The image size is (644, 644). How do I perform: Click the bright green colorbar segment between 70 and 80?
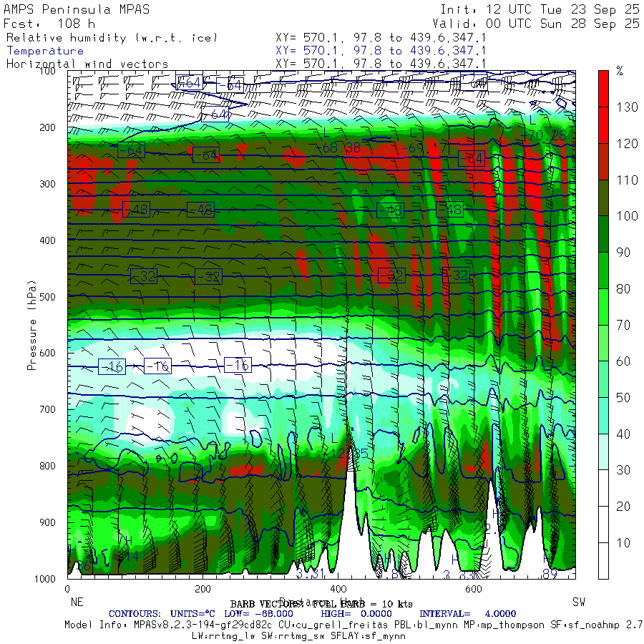(x=603, y=307)
